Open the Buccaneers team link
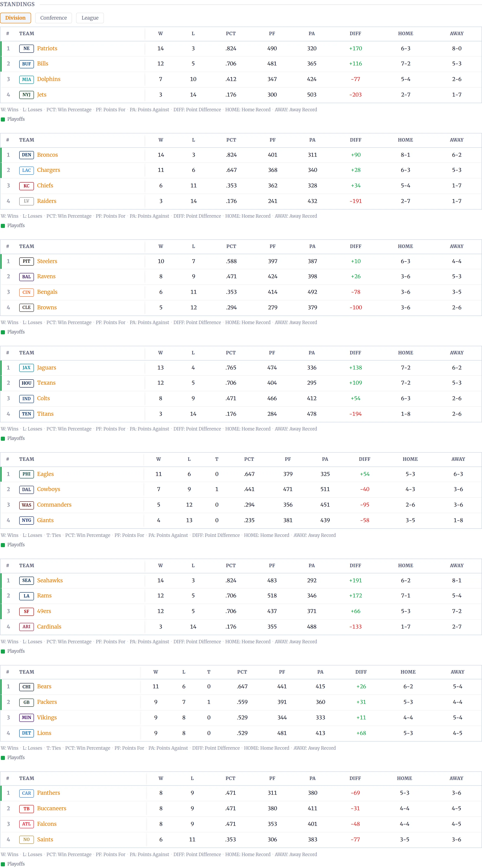 click(52, 808)
